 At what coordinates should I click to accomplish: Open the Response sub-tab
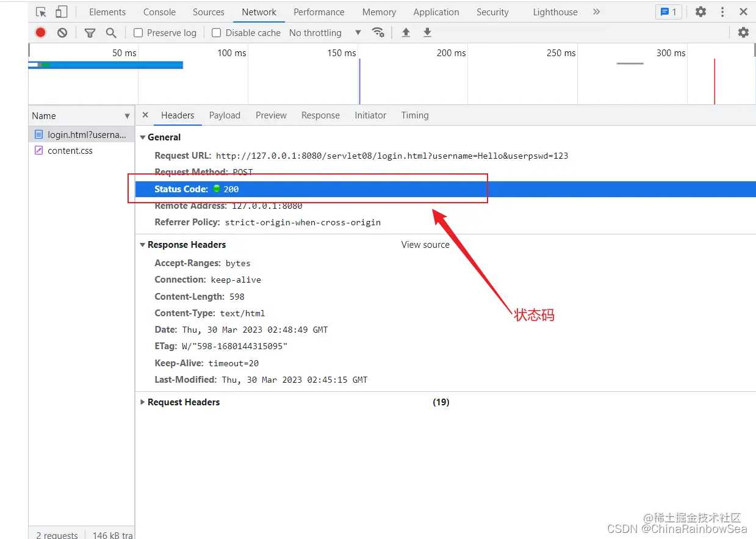pyautogui.click(x=320, y=115)
